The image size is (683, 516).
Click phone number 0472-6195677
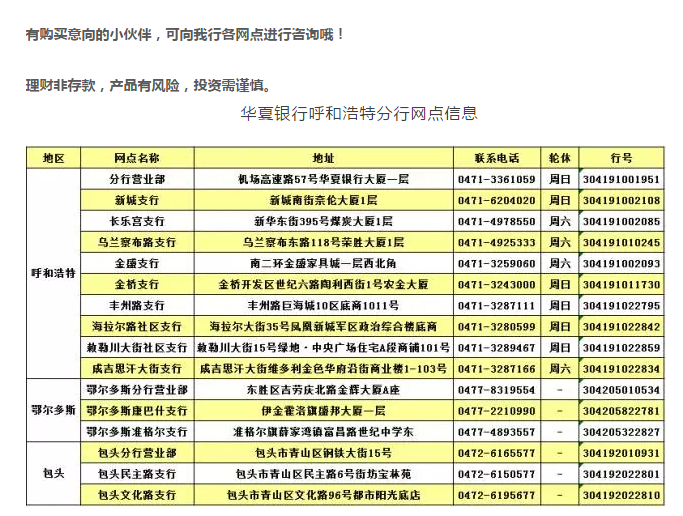497,495
